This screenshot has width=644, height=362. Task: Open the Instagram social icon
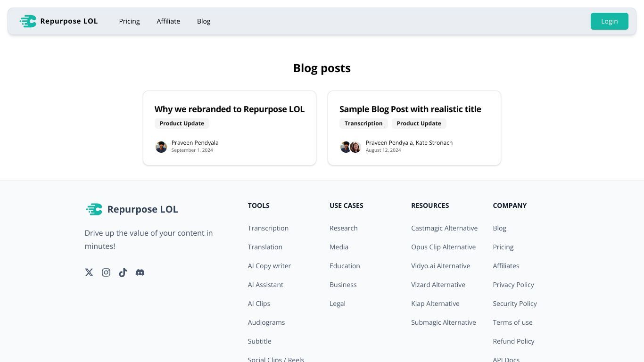[x=106, y=272]
